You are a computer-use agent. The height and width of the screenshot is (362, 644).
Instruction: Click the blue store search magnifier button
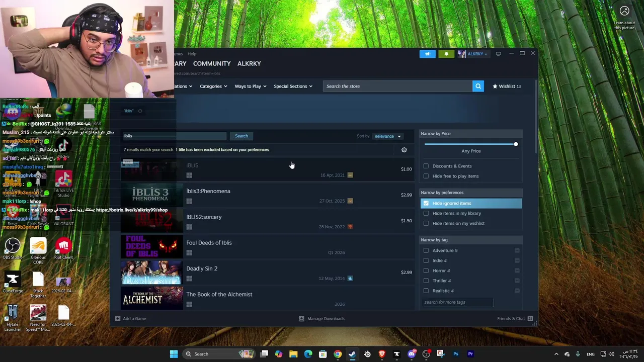(x=478, y=86)
